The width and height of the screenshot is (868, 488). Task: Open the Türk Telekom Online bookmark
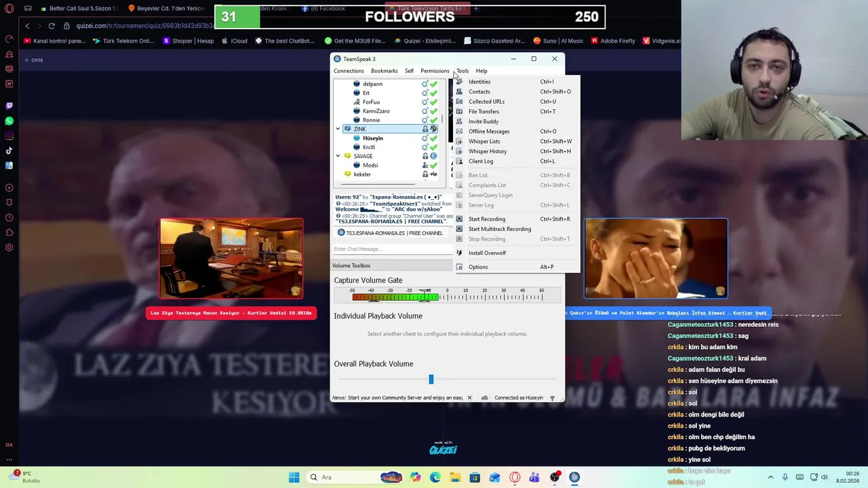(123, 41)
